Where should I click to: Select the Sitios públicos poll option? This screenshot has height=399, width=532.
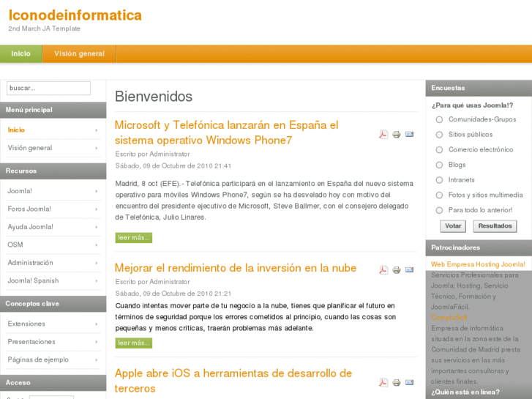tap(439, 135)
